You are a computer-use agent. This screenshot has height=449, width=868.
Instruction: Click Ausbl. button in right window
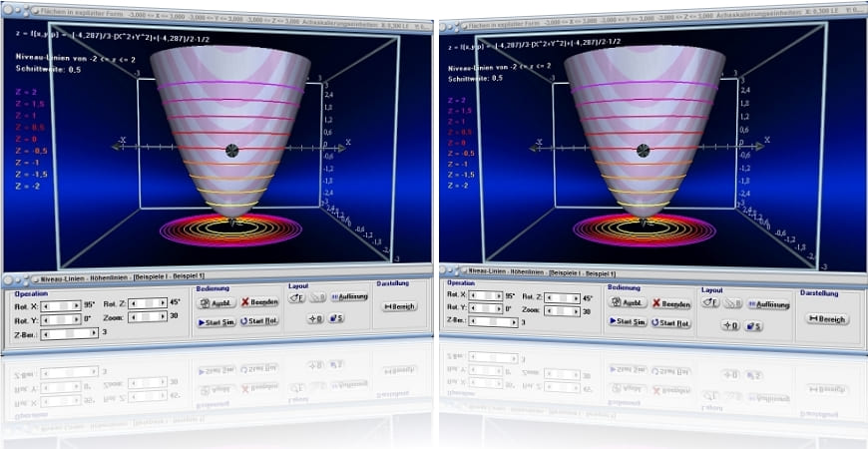628,302
